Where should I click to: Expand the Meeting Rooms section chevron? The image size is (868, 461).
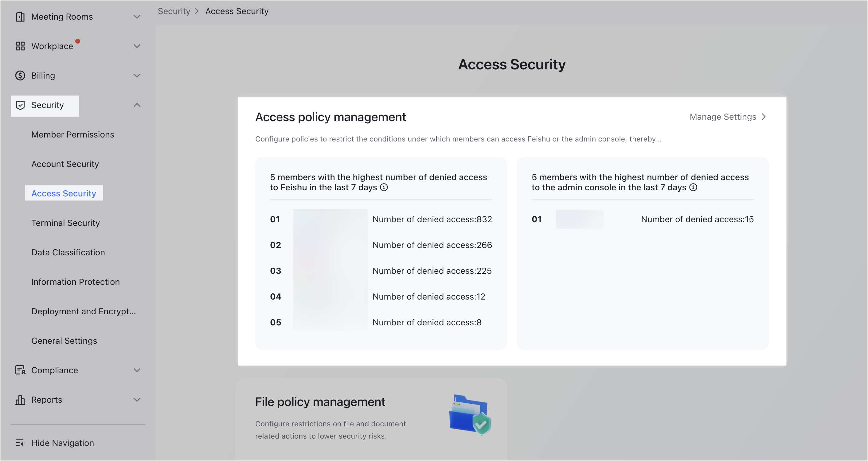point(137,17)
